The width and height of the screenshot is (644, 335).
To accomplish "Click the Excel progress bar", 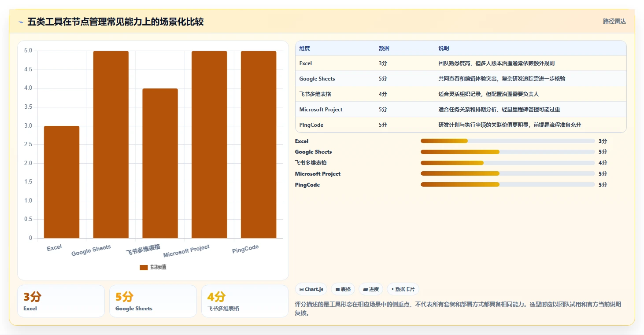I will coord(508,141).
